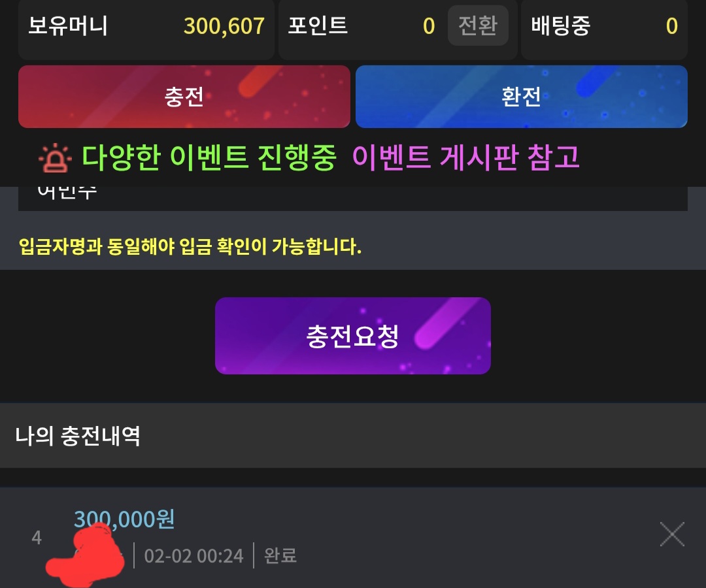Switch to the blue 환전 tab
The width and height of the screenshot is (706, 588).
(x=522, y=96)
